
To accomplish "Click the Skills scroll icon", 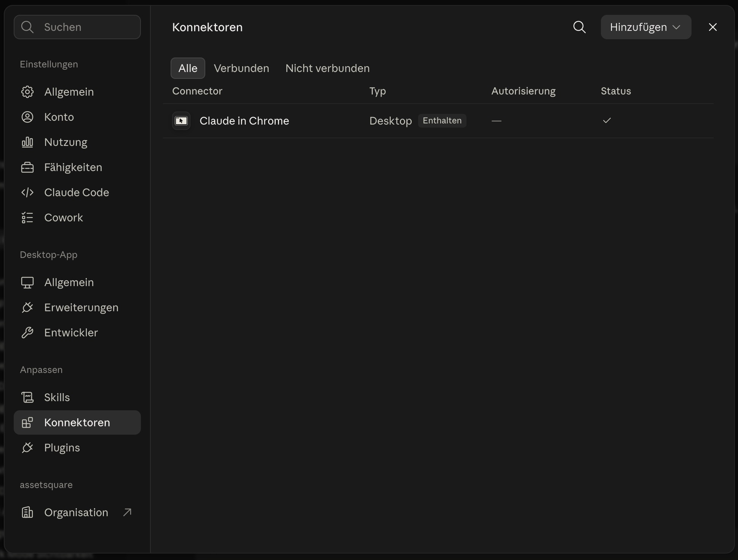I will coord(27,397).
